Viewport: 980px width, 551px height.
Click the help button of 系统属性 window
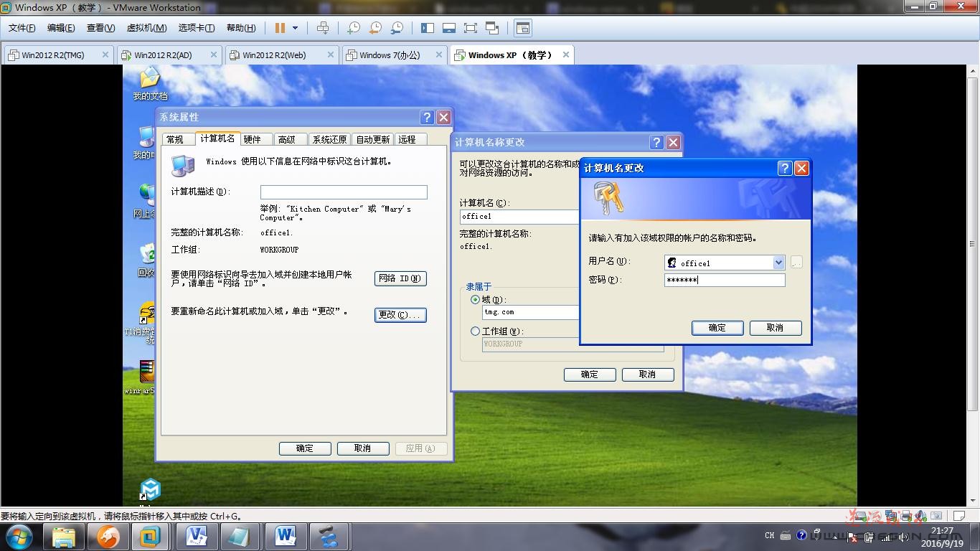[428, 118]
